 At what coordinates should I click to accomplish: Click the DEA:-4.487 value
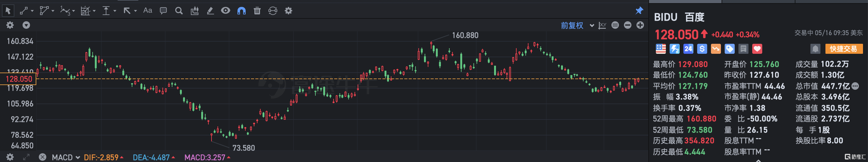pos(151,157)
